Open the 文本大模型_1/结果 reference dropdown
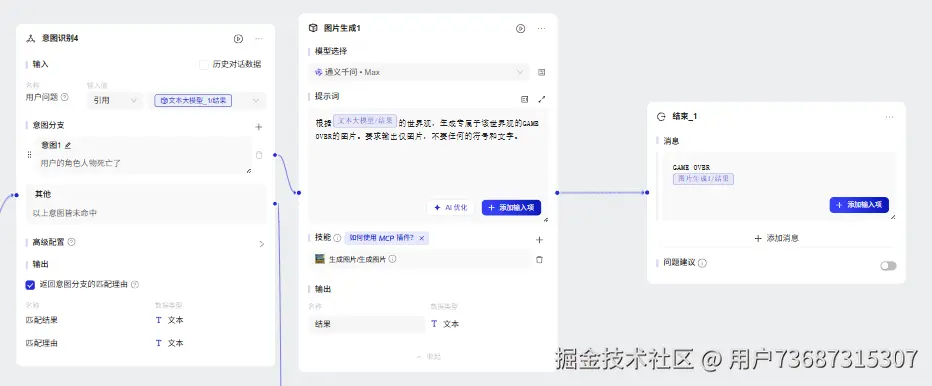 pos(207,101)
